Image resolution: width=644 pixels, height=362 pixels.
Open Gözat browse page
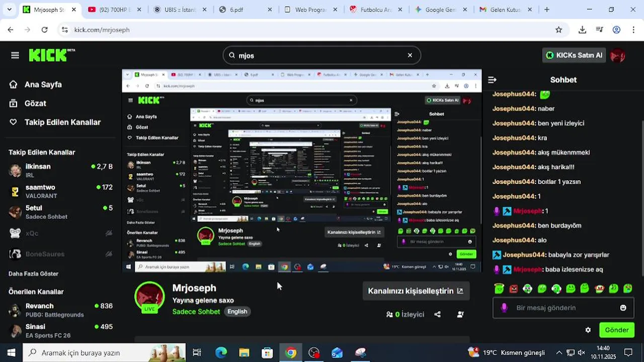tap(28, 103)
